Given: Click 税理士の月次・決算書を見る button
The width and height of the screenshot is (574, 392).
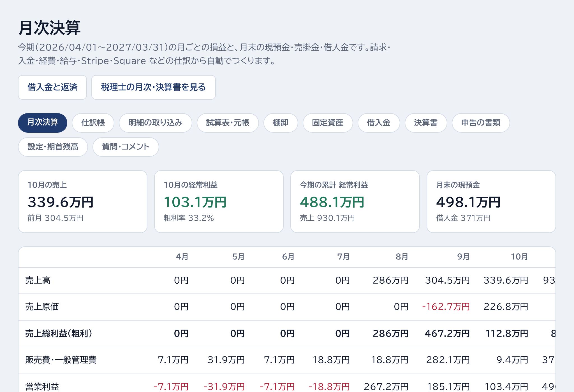Looking at the screenshot, I should point(154,87).
